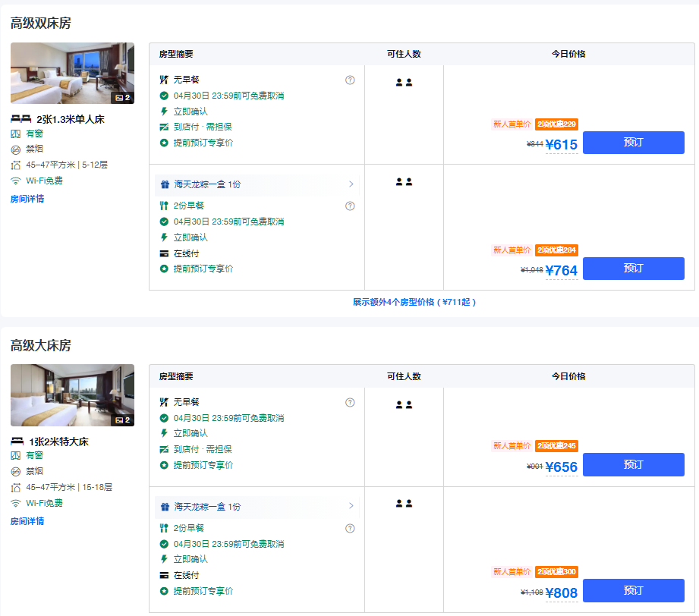Screen dimensions: 699x616
Task: Click no-smoking icon under 高级大床房
Action: click(x=16, y=472)
